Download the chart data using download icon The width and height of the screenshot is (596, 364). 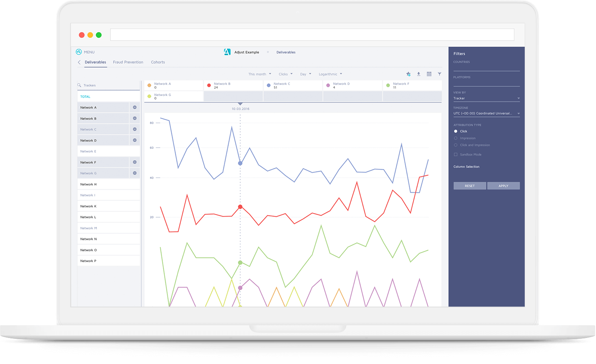point(419,74)
